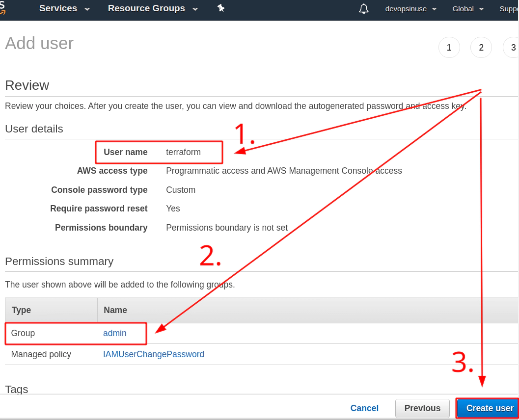The height and width of the screenshot is (420, 519).
Task: Click the pin shortcut icon
Action: [221, 8]
